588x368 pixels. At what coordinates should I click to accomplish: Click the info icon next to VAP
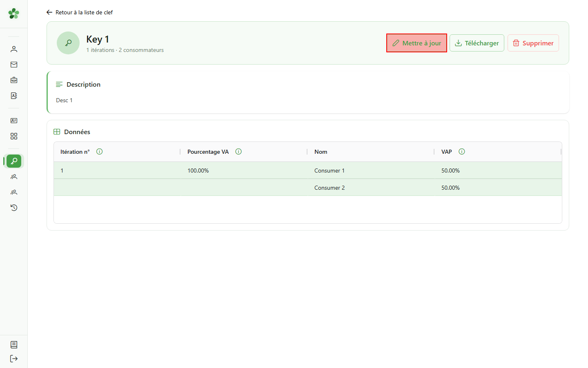(462, 152)
